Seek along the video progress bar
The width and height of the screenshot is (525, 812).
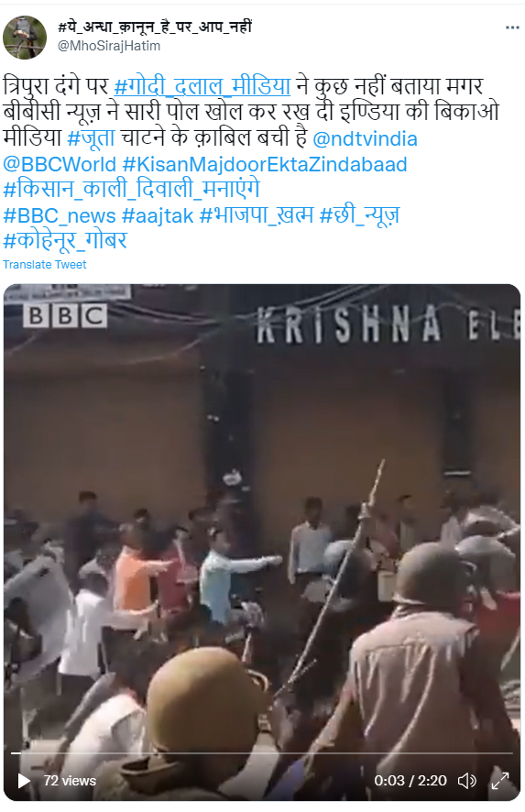(262, 753)
